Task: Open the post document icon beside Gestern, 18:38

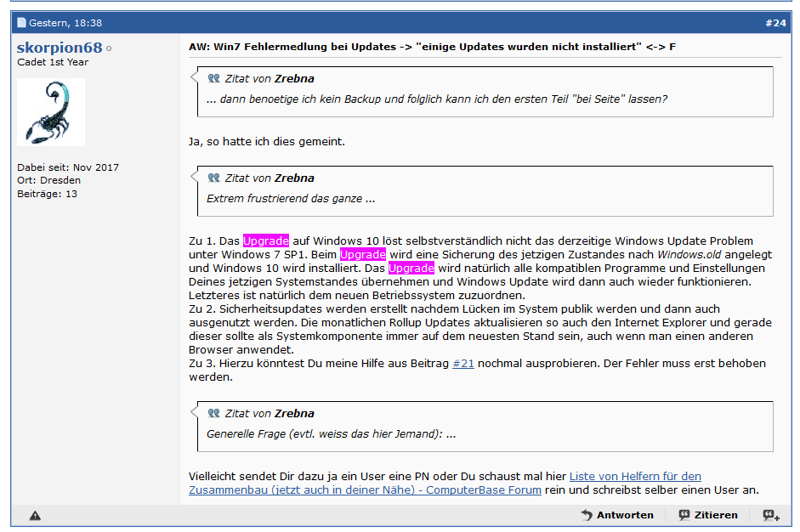Action: pos(21,22)
